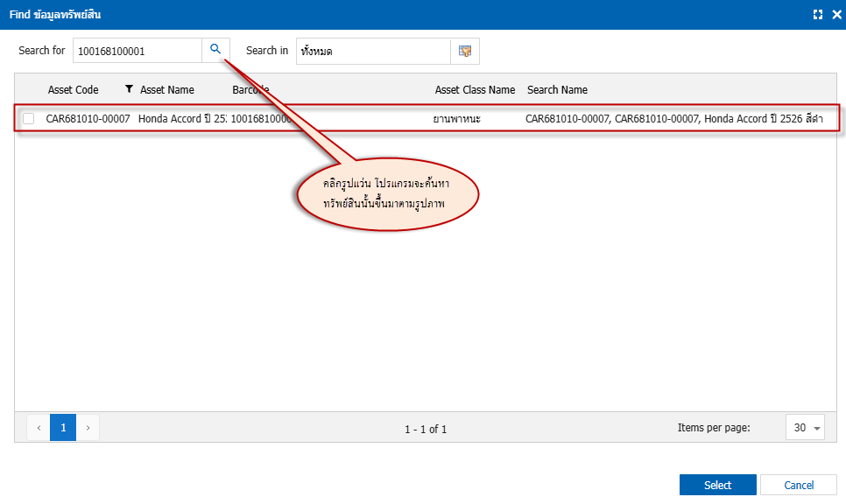Click the Search in ทั้งหมด field
846x504 pixels.
pos(372,51)
